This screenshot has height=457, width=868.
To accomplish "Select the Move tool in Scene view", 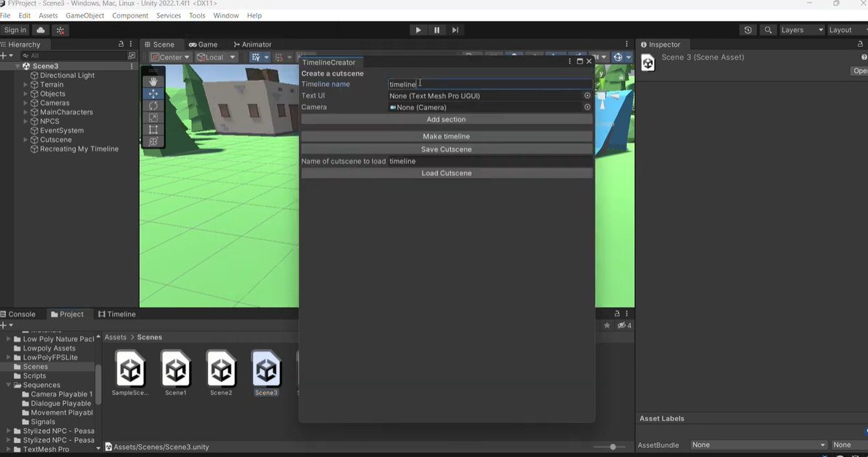I will pos(153,93).
